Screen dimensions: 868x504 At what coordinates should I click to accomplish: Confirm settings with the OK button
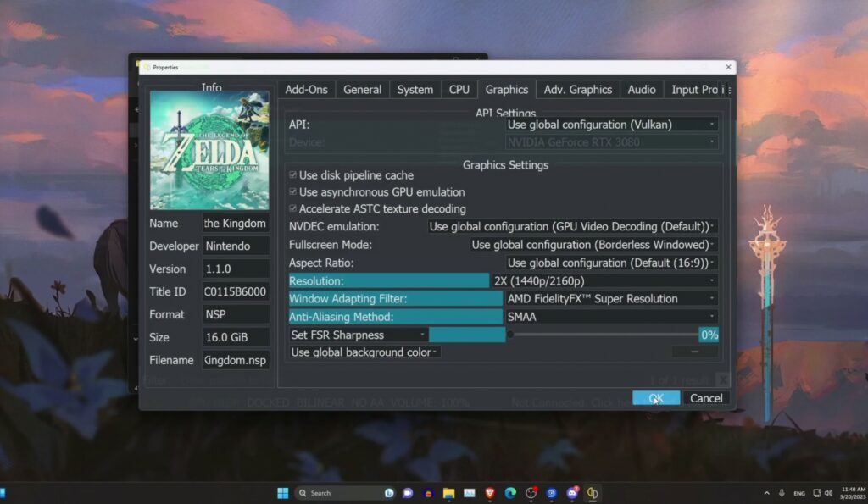[656, 398]
